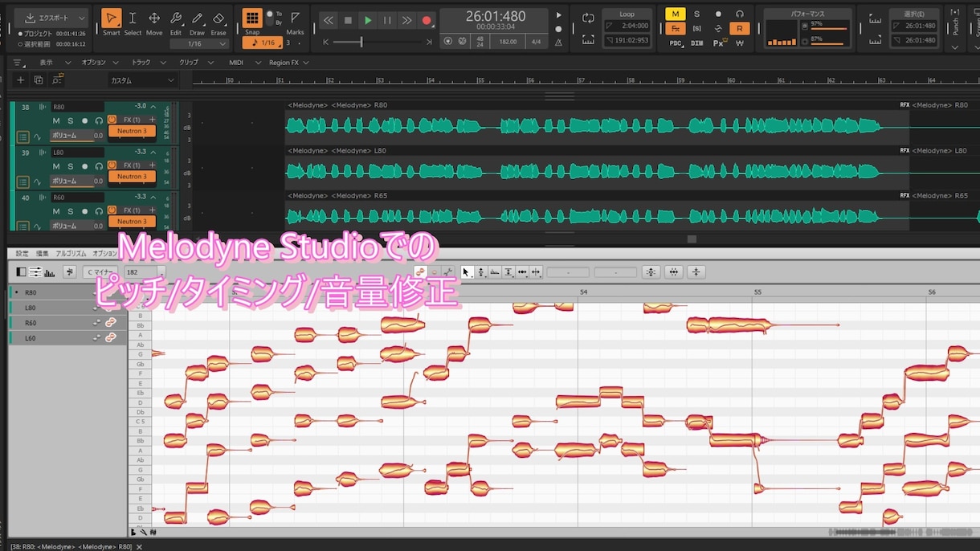Open Neutron 3 plugin on track 38
Image resolution: width=980 pixels, height=551 pixels.
pyautogui.click(x=132, y=132)
